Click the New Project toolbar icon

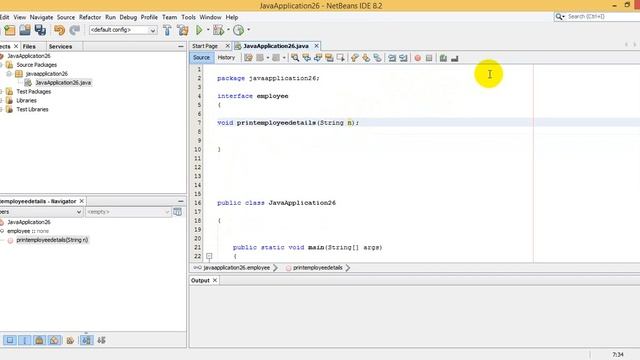point(10,30)
